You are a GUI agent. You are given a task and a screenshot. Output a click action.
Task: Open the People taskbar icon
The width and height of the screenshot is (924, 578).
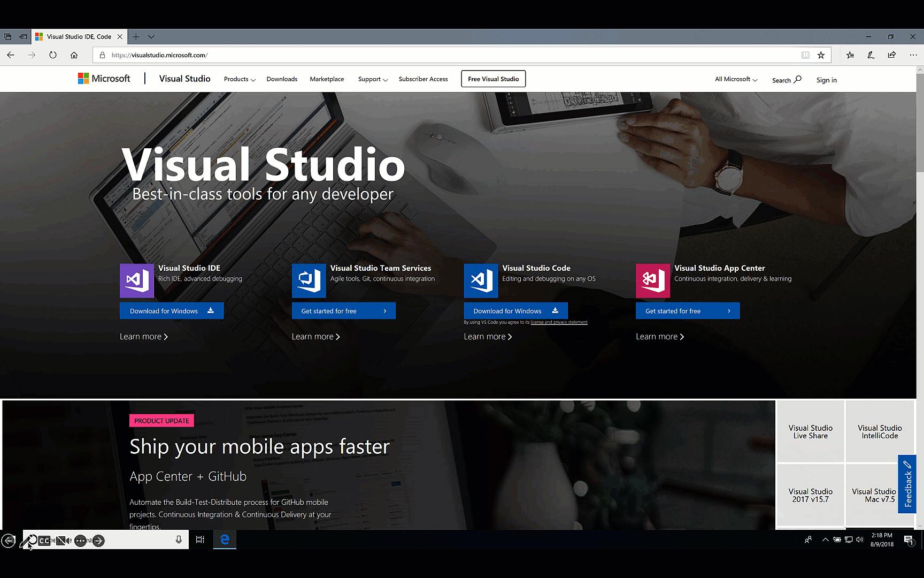tap(808, 539)
